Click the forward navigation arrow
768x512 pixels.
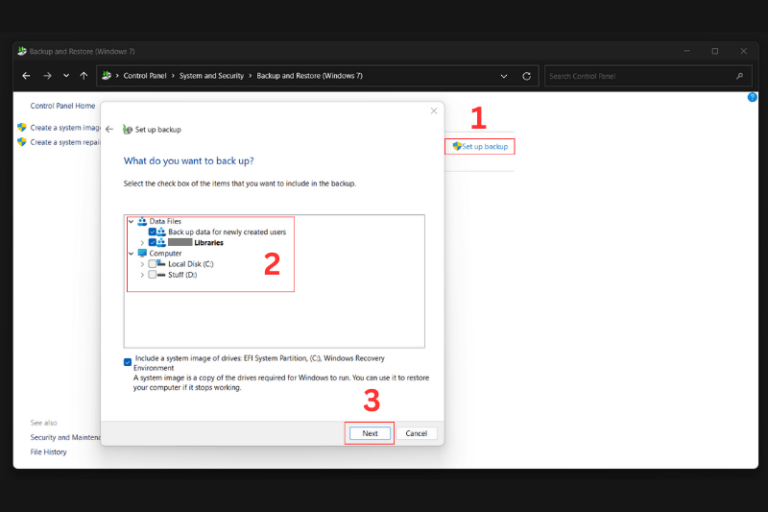46,76
